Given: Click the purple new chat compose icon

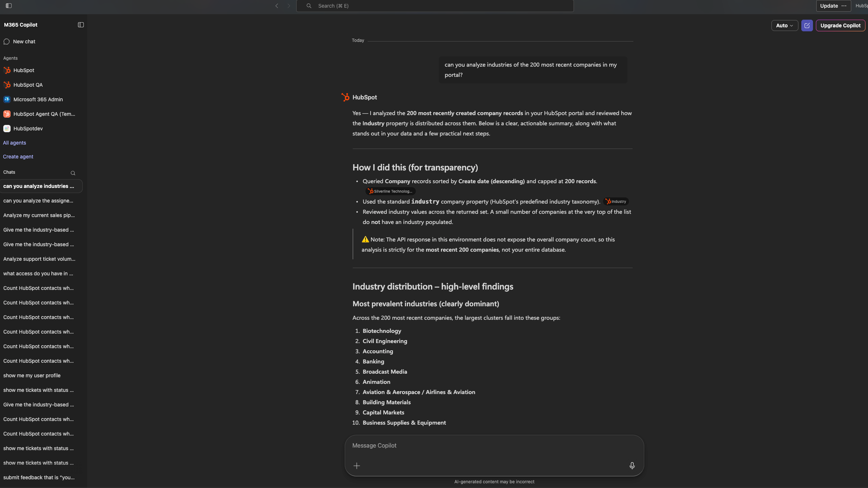Looking at the screenshot, I should click(x=807, y=25).
